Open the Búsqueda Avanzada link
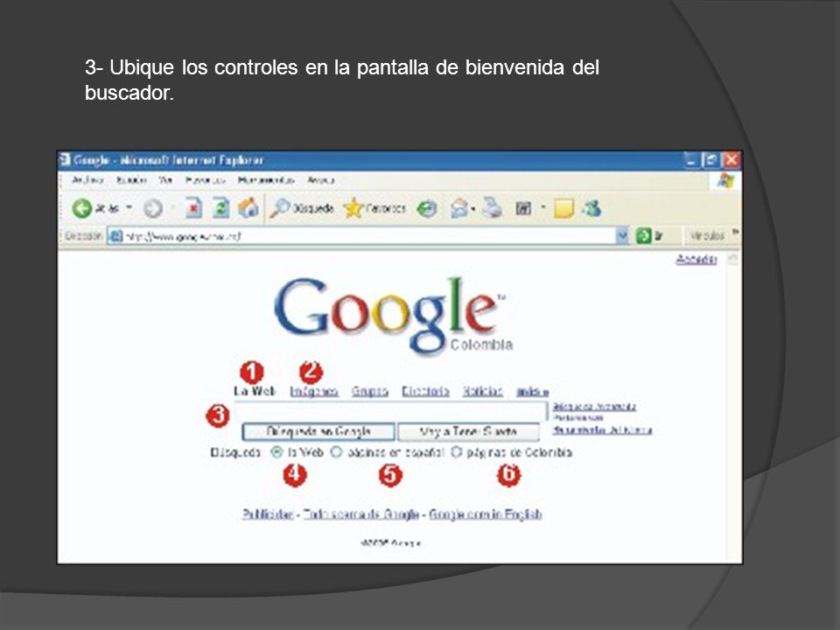This screenshot has width=840, height=630. pyautogui.click(x=595, y=407)
